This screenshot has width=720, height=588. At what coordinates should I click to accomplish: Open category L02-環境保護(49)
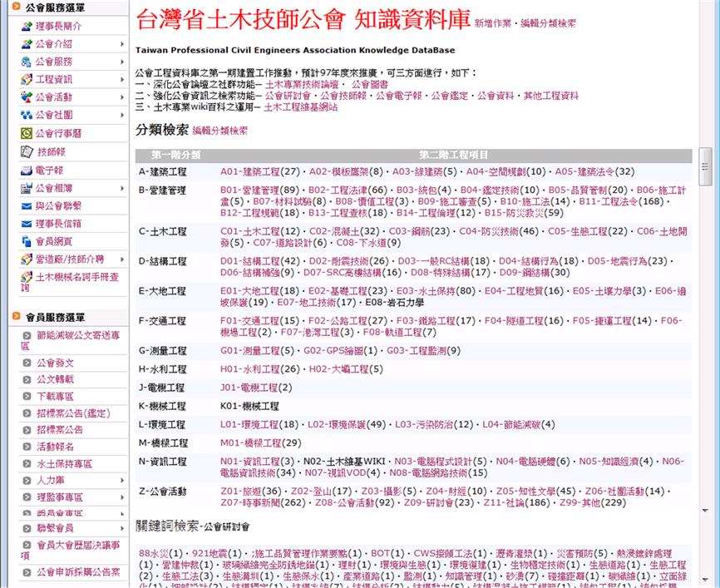[347, 424]
